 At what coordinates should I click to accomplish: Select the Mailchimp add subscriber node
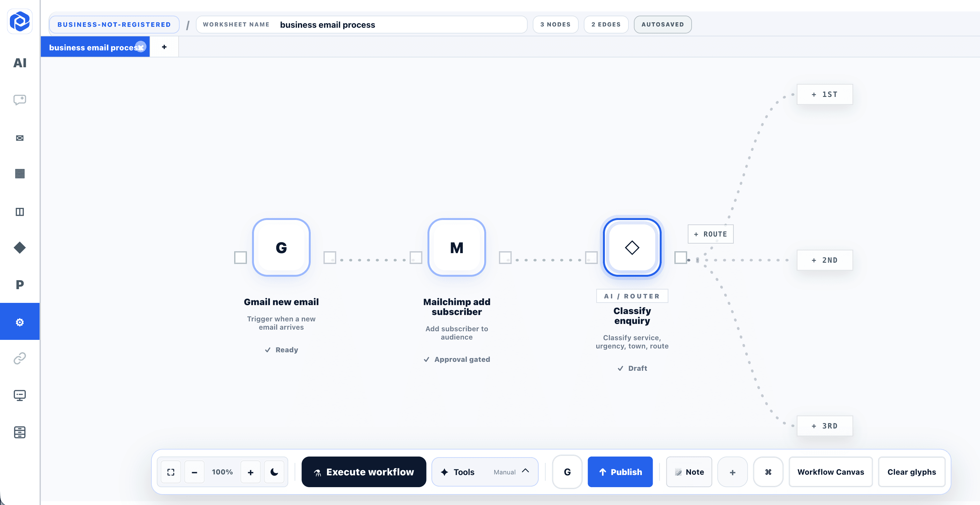[457, 247]
